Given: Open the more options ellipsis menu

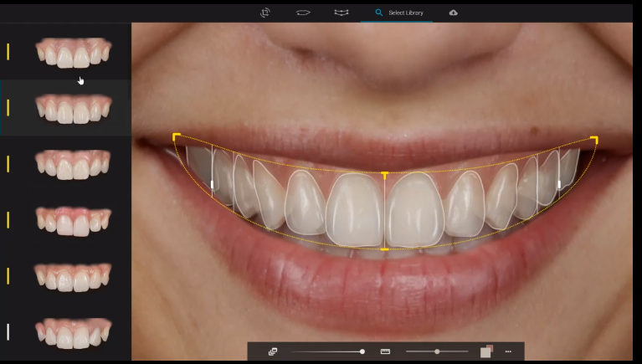Looking at the screenshot, I should coord(508,351).
